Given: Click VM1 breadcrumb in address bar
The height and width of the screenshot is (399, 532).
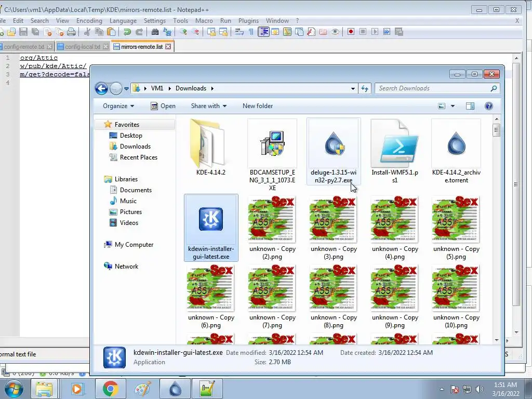Looking at the screenshot, I should pyautogui.click(x=157, y=88).
